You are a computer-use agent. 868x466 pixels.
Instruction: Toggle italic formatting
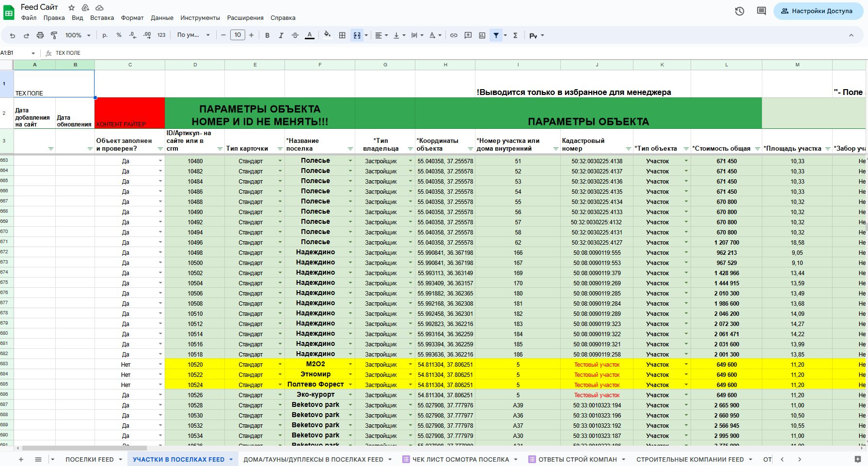[281, 35]
